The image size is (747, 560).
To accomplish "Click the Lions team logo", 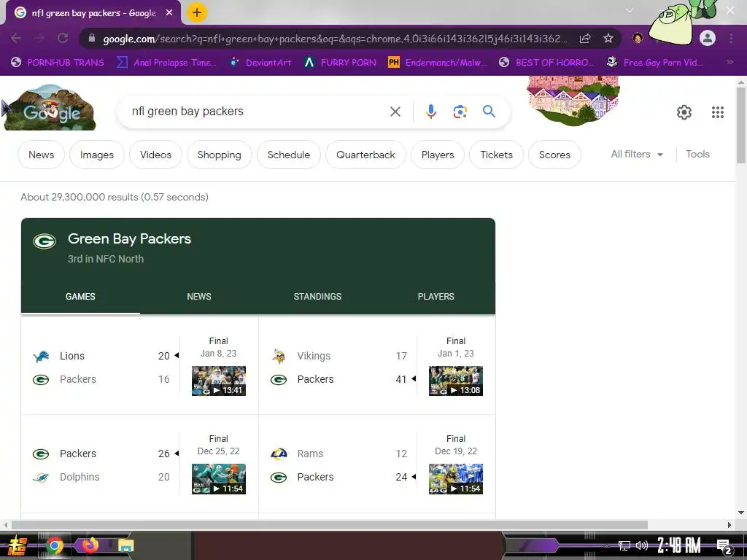I will coord(41,356).
